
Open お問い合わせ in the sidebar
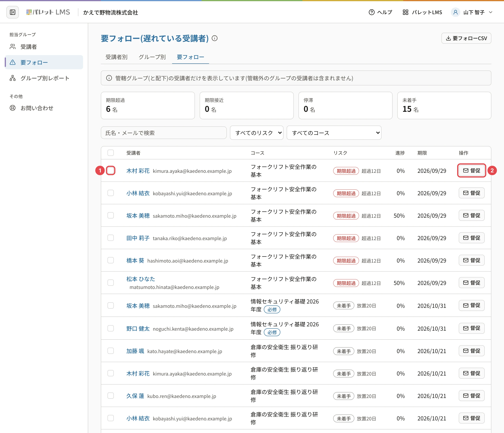pyautogui.click(x=44, y=108)
